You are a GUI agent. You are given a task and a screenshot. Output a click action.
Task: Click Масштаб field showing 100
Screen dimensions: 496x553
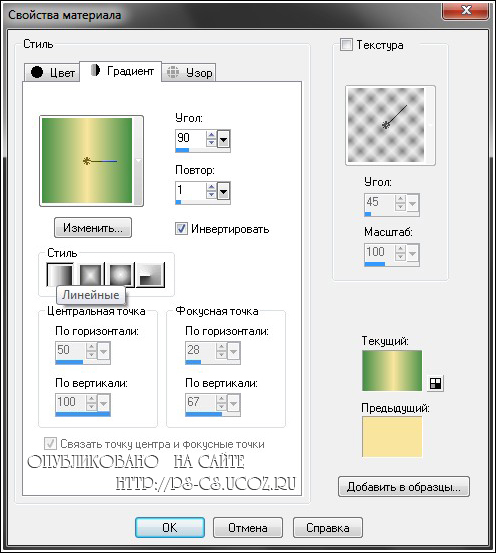[379, 252]
